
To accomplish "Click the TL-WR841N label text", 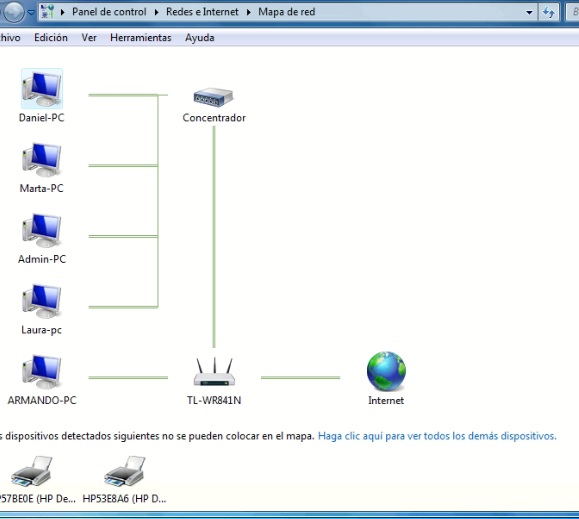I will [214, 401].
